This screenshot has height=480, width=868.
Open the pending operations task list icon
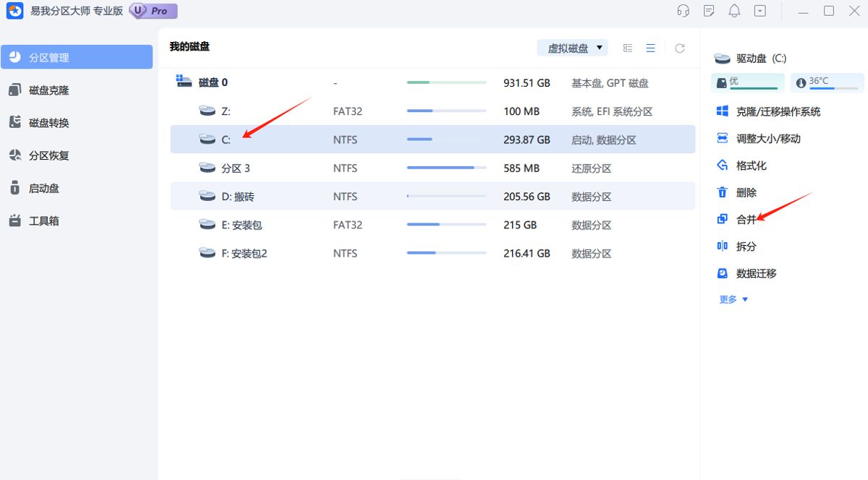(709, 11)
